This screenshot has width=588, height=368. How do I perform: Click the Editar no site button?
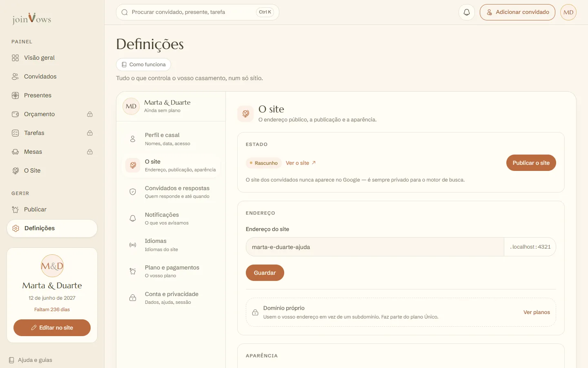coord(52,328)
